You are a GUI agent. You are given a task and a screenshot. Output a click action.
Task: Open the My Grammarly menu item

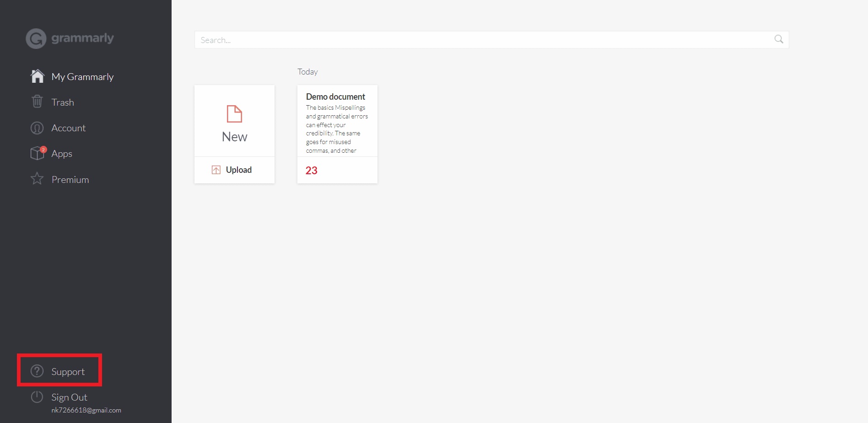click(82, 77)
